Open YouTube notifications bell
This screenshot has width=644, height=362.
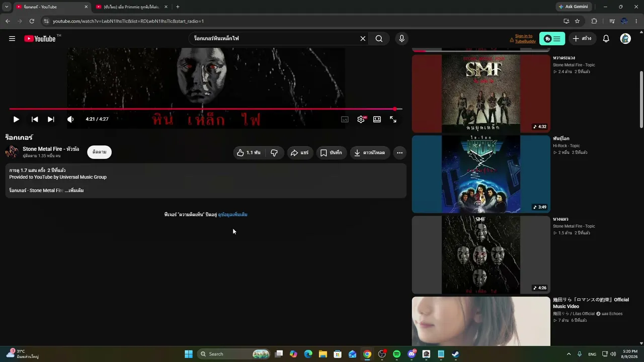606,39
